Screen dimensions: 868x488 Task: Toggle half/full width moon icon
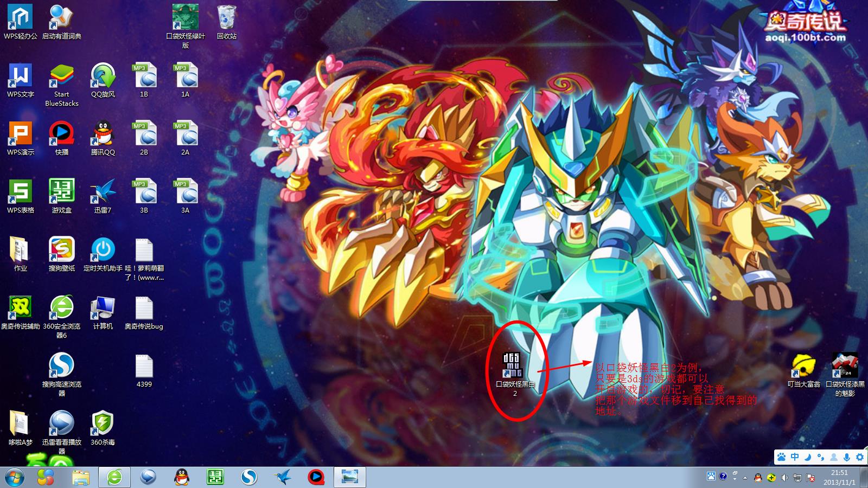point(808,457)
